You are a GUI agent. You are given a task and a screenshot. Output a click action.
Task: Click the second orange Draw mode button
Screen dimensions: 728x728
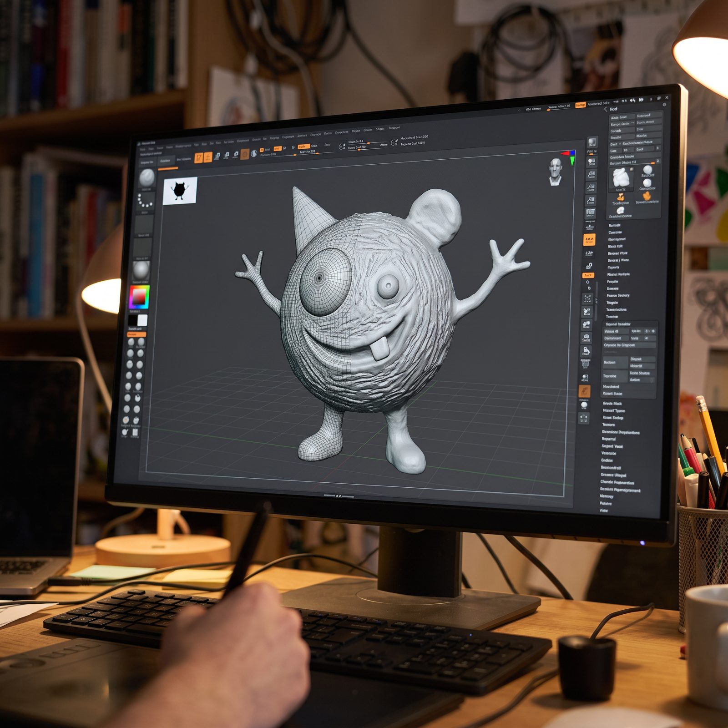pyautogui.click(x=208, y=157)
